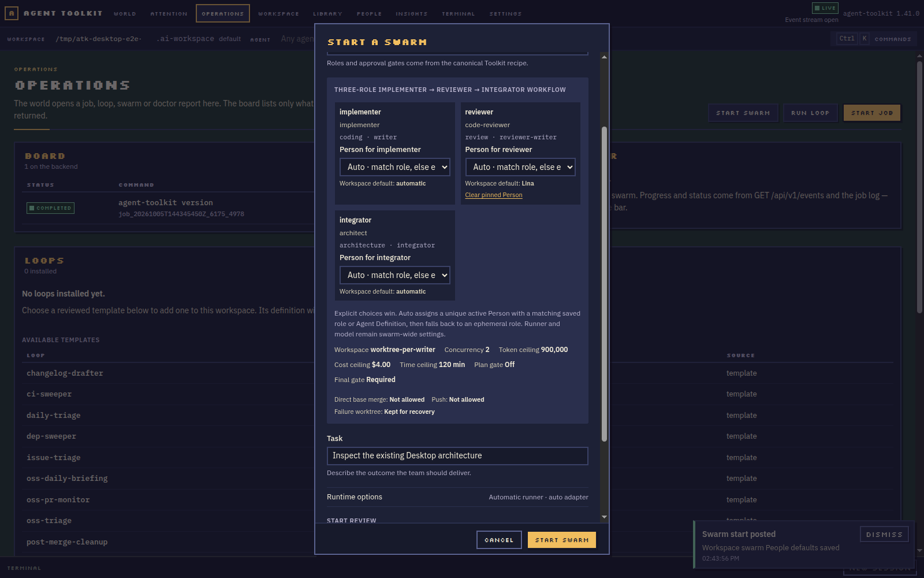Viewport: 924px width, 578px height.
Task: Open the World menu tab
Action: pyautogui.click(x=125, y=13)
